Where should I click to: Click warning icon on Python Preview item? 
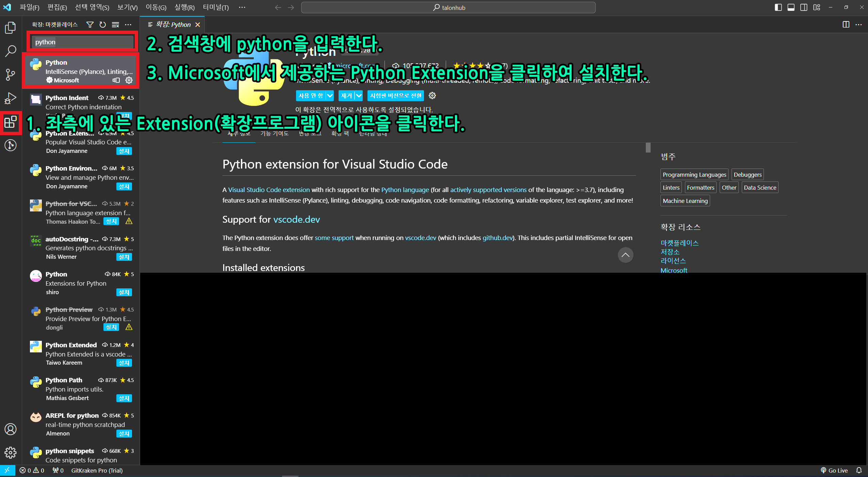pyautogui.click(x=129, y=327)
